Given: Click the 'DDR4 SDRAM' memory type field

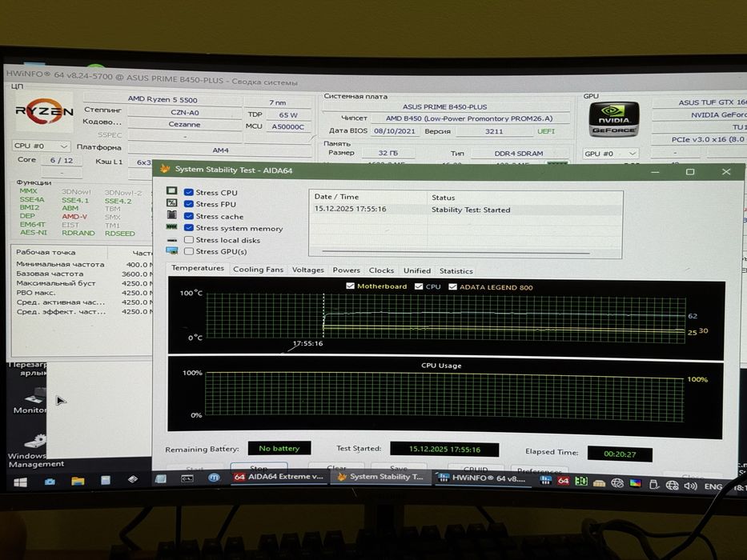Looking at the screenshot, I should (x=519, y=154).
